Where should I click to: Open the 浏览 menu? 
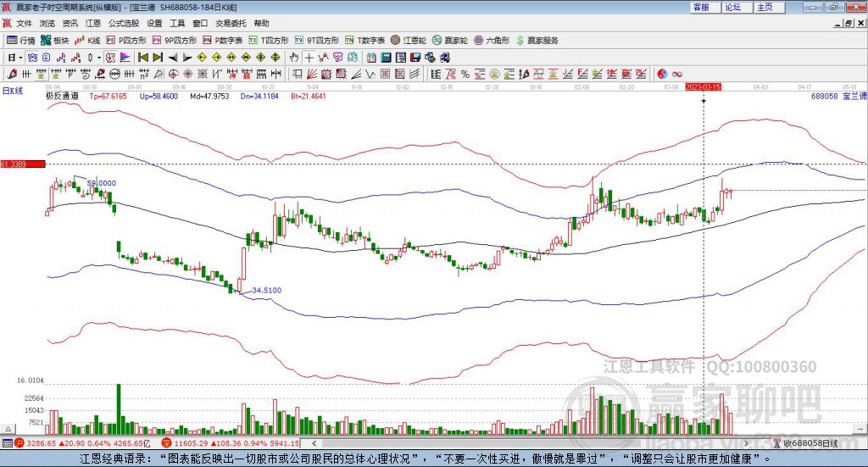pyautogui.click(x=47, y=23)
